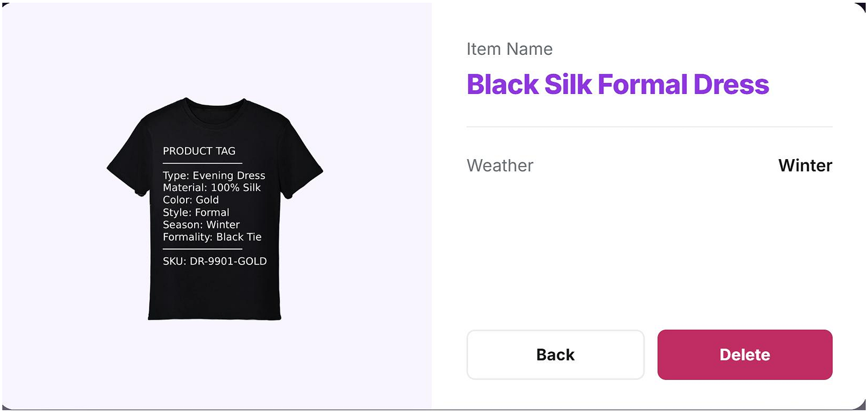Click the Style: Formal tag line

(196, 212)
